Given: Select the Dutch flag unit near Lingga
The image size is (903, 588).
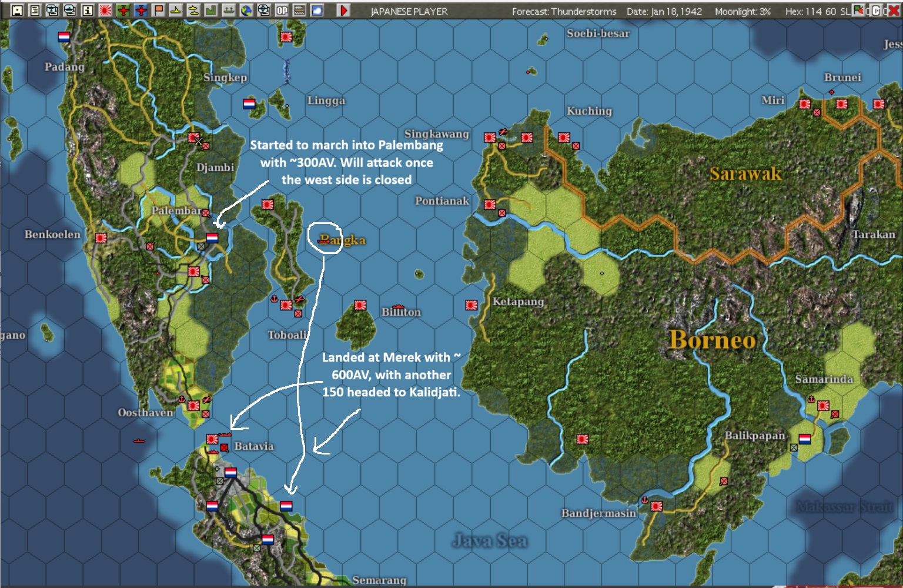Looking at the screenshot, I should pyautogui.click(x=249, y=104).
